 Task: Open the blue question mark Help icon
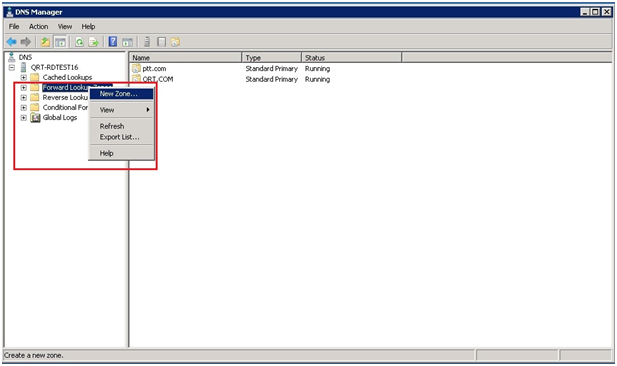(113, 42)
